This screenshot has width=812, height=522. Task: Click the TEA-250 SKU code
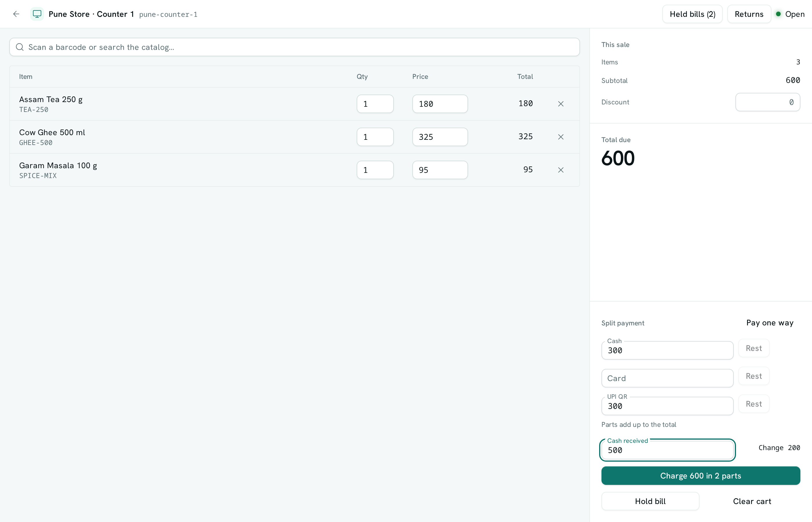click(34, 110)
